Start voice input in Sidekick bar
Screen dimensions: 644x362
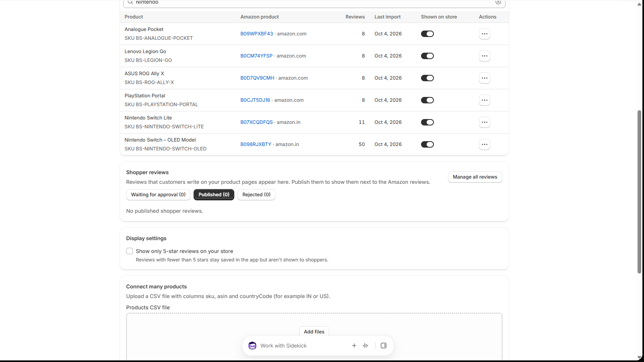click(365, 346)
